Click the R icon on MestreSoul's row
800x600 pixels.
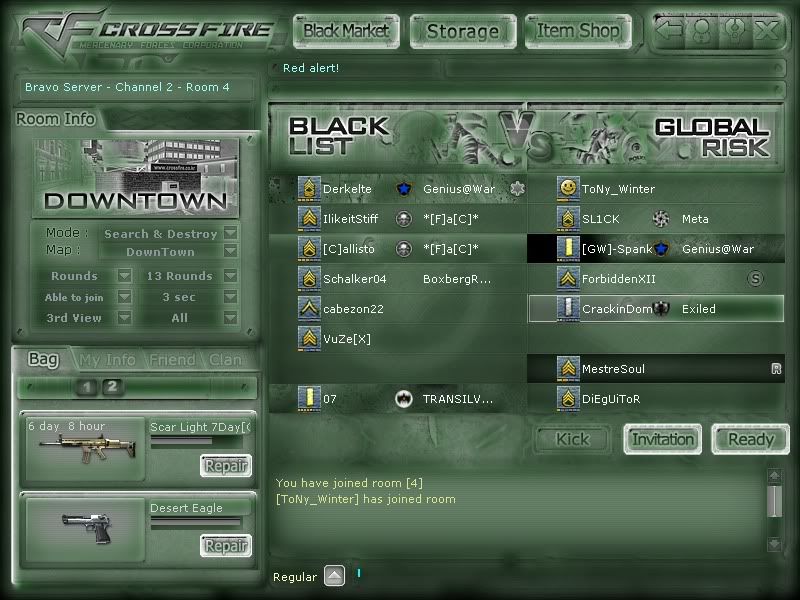pos(776,368)
